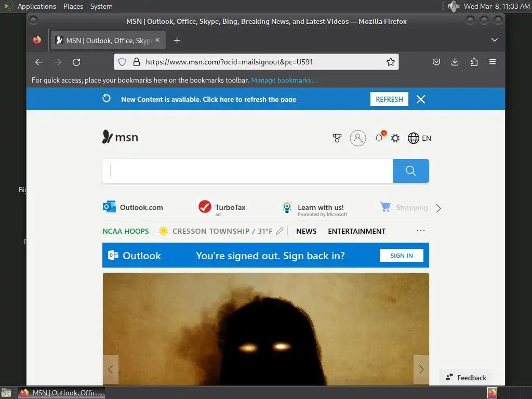Open MSN settings gear

pyautogui.click(x=395, y=138)
